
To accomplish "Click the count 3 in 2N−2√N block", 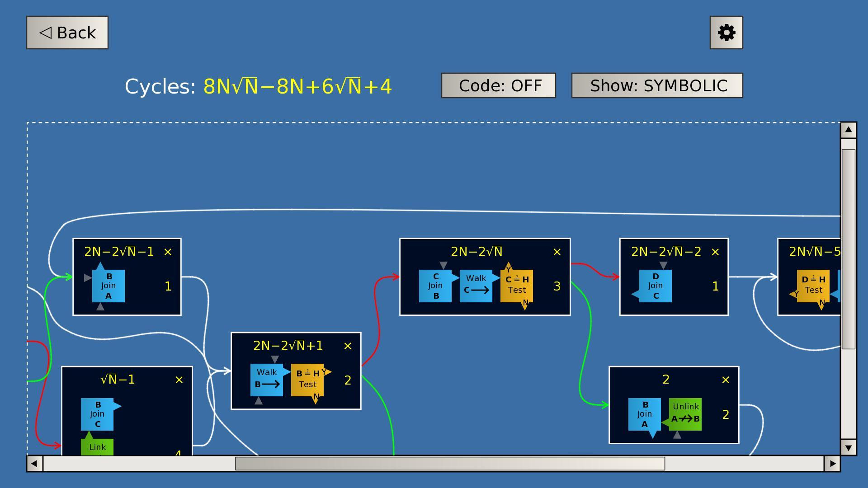I will pos(557,286).
